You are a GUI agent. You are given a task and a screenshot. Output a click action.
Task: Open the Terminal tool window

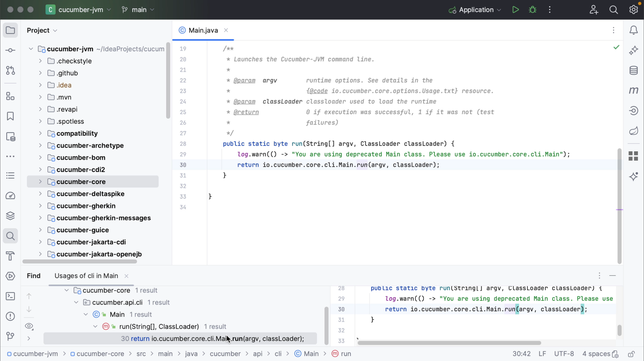coord(10,296)
